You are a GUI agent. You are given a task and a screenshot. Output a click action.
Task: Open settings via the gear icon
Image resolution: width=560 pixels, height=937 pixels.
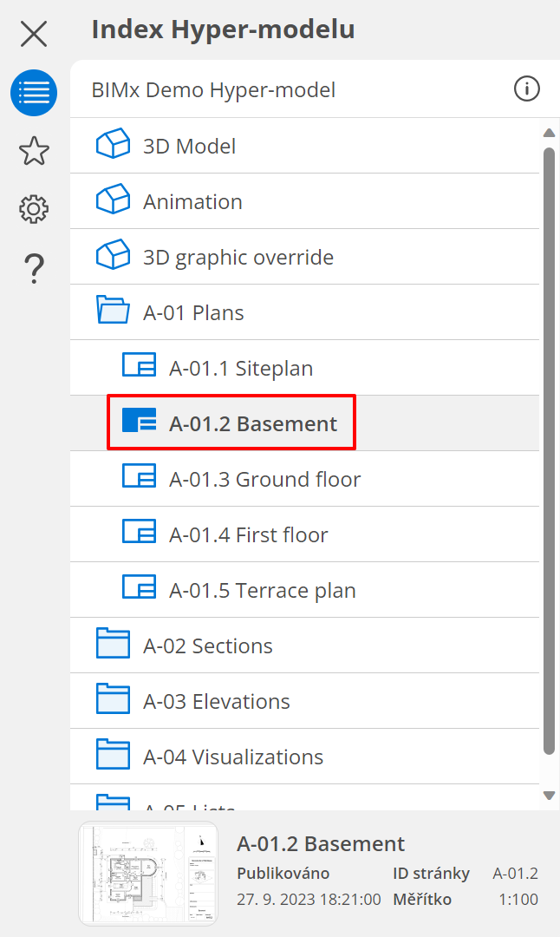(x=34, y=209)
